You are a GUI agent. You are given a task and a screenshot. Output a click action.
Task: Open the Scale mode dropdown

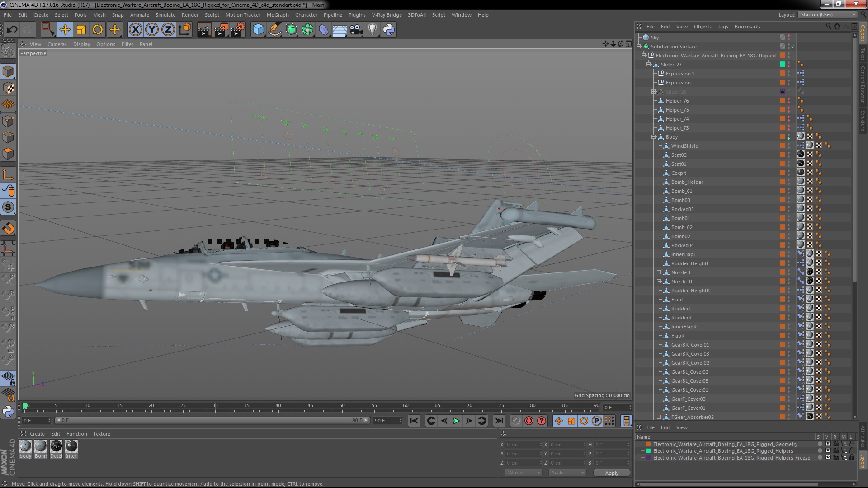(x=567, y=473)
